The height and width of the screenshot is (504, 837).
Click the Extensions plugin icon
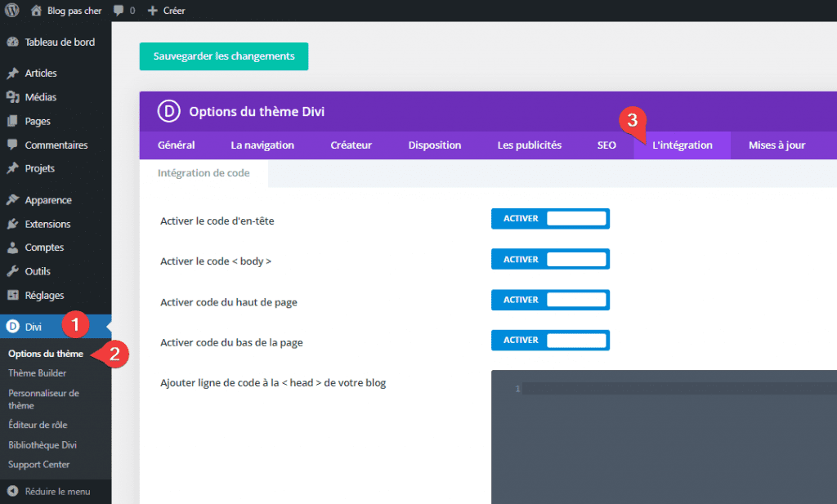[13, 224]
